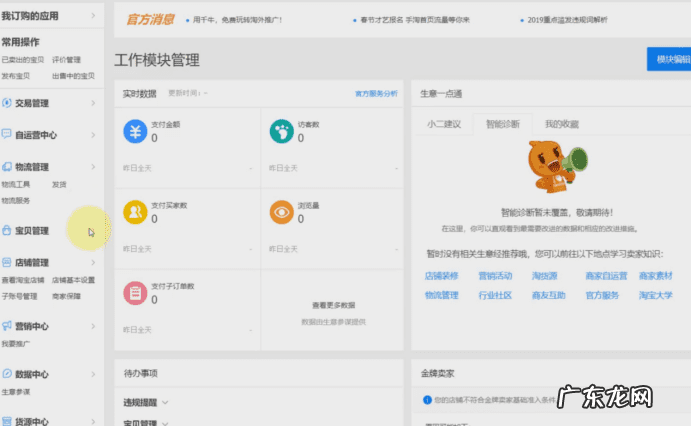Click the mascot with megaphone image
The image size is (691, 426).
click(x=557, y=167)
